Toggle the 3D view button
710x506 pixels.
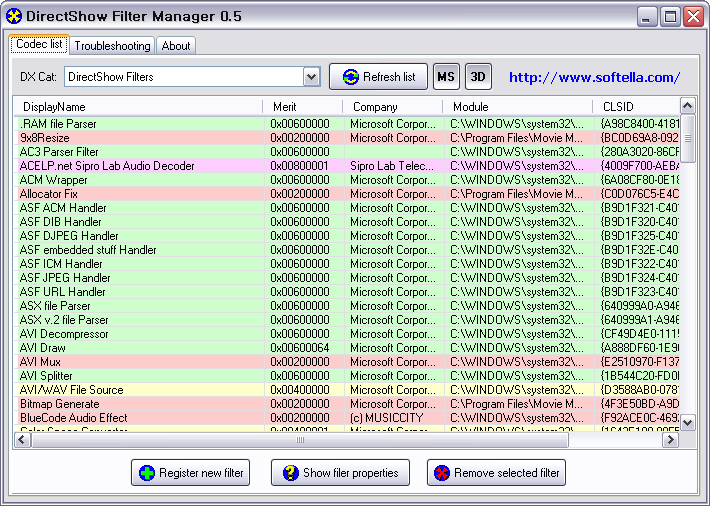[x=478, y=77]
